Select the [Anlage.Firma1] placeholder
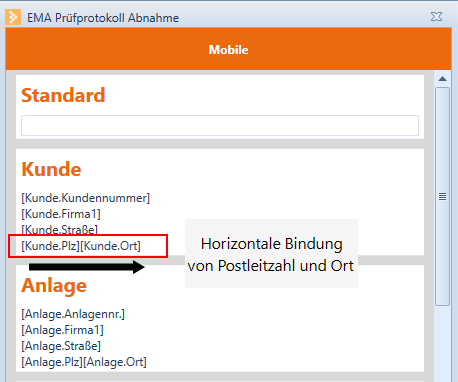 point(62,330)
